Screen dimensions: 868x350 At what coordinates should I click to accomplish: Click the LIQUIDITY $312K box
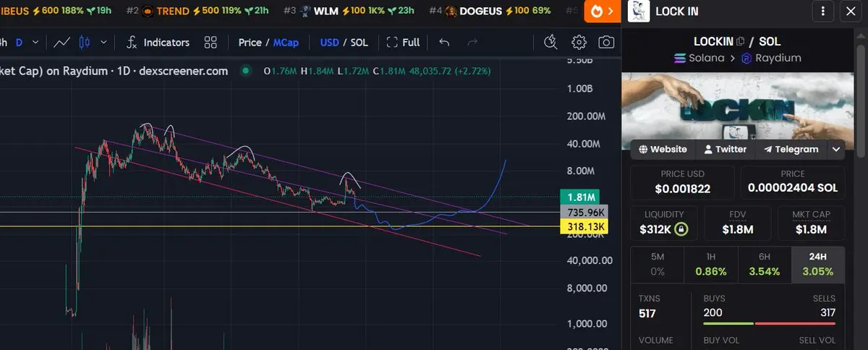pyautogui.click(x=663, y=223)
